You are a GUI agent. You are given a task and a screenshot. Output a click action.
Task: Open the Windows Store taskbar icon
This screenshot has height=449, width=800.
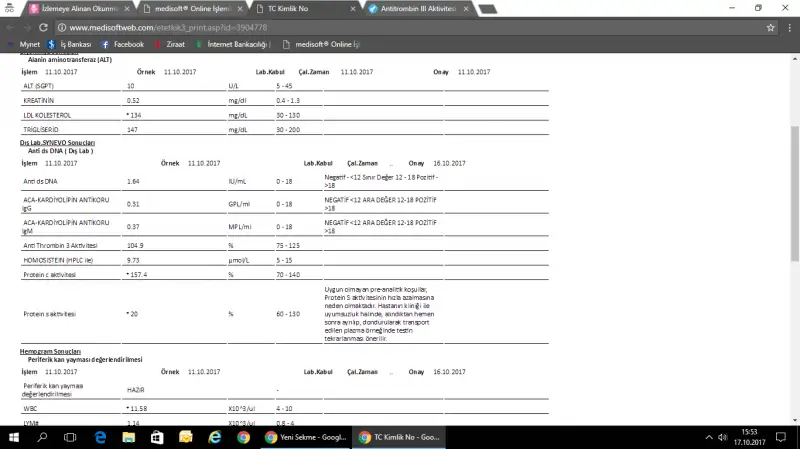point(158,438)
